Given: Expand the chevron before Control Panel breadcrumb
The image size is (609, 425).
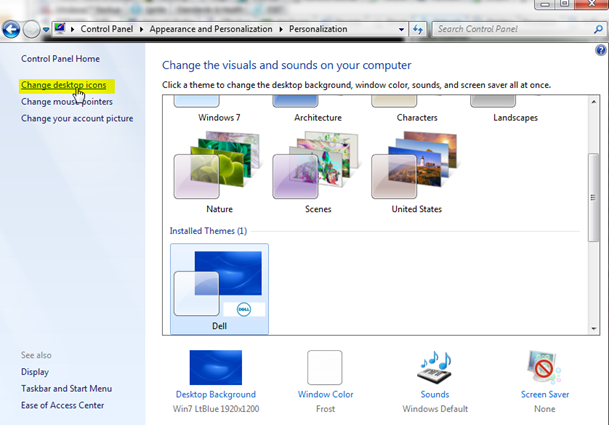Looking at the screenshot, I should (73, 29).
